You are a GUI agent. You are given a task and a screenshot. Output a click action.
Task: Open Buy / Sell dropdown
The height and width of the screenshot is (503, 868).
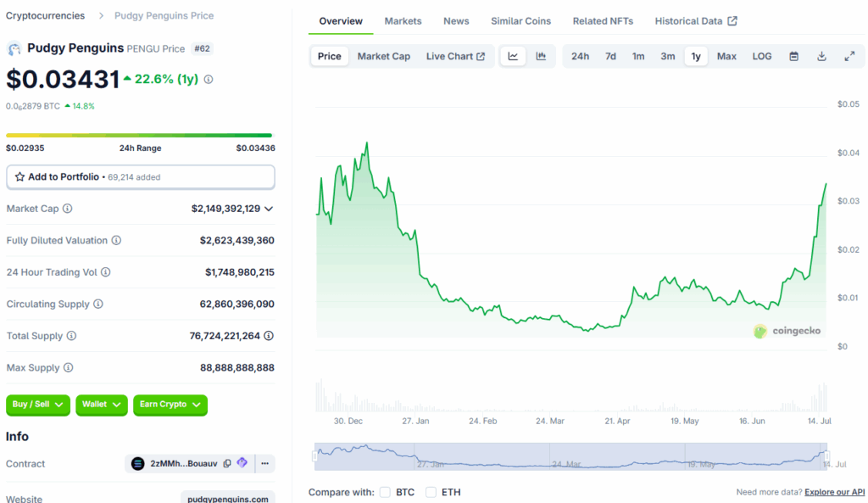point(37,405)
